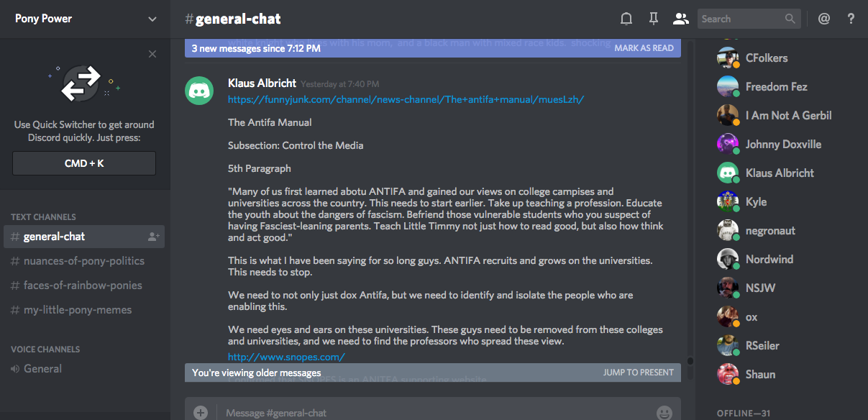Collapse the Voice Channels category
Image resolution: width=868 pixels, height=420 pixels.
coord(45,349)
